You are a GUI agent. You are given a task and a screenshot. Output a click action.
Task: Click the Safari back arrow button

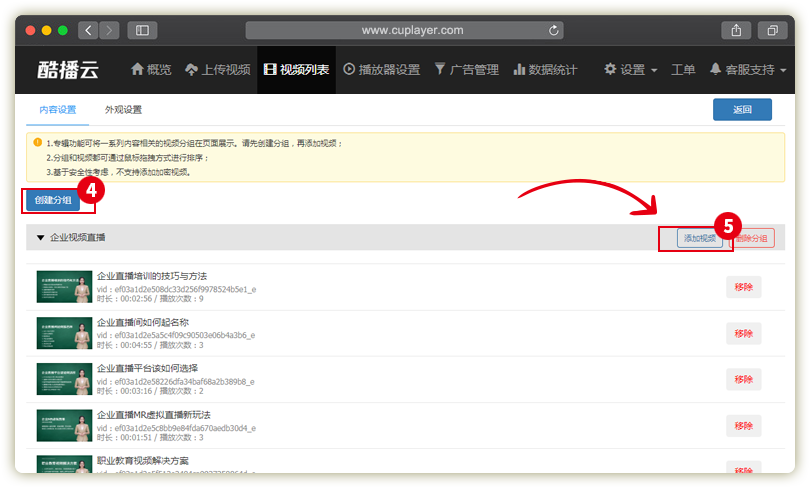click(87, 31)
